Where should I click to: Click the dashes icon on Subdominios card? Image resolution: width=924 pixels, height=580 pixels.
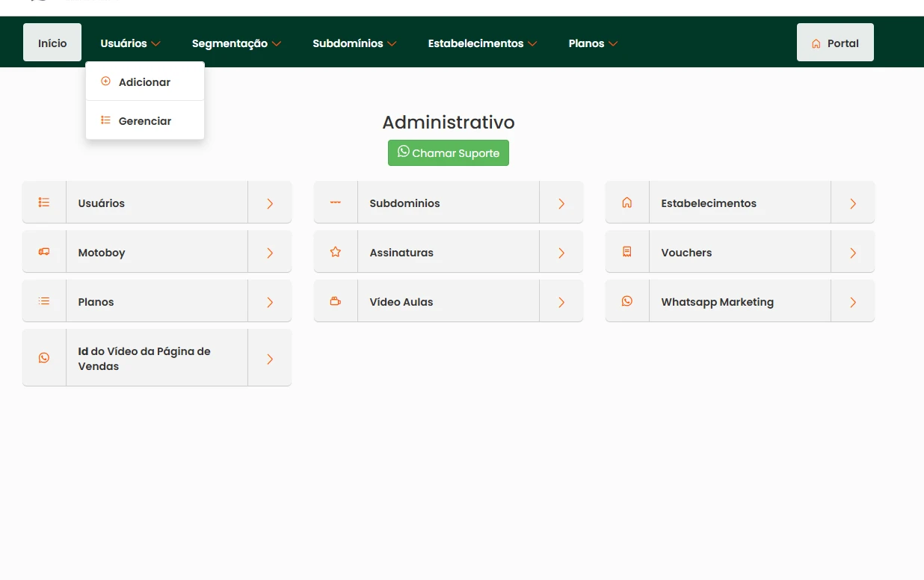tap(336, 203)
